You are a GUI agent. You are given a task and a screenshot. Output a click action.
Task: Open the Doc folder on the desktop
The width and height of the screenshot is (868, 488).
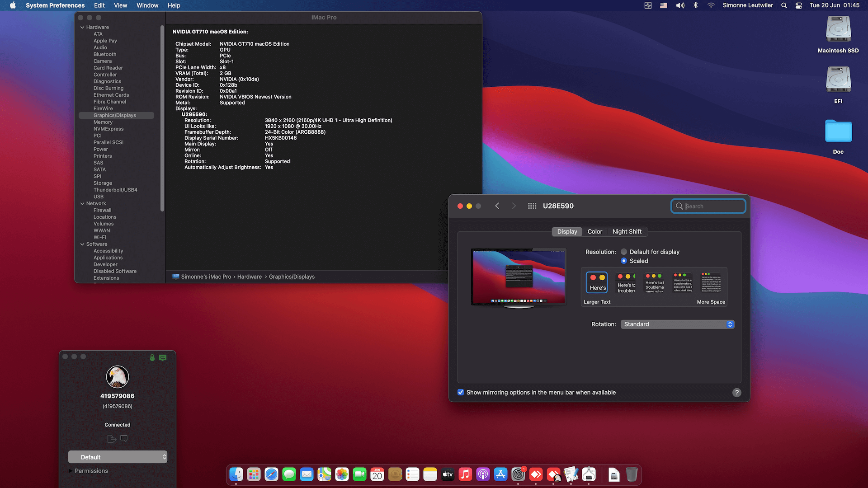[838, 137]
